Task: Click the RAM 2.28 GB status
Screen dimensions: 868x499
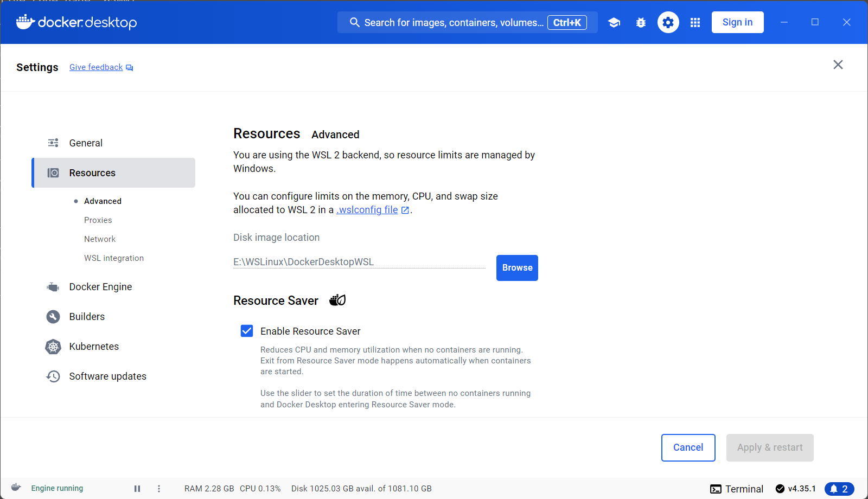Action: coord(209,489)
